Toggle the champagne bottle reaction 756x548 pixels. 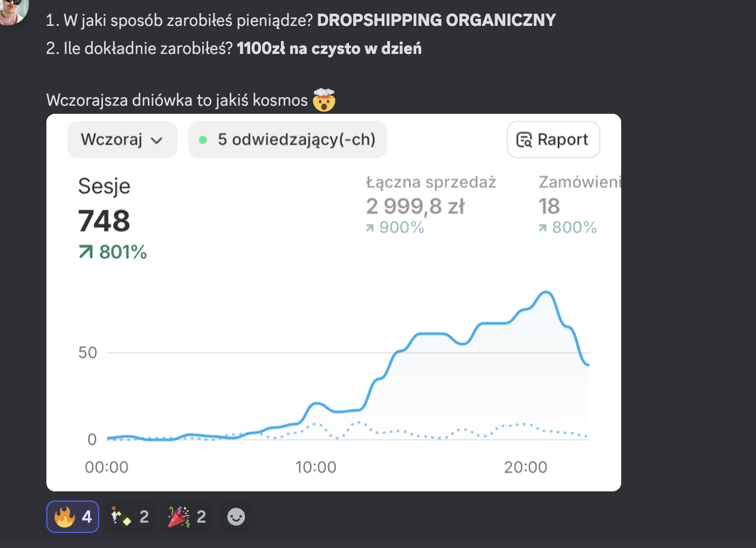[x=130, y=517]
